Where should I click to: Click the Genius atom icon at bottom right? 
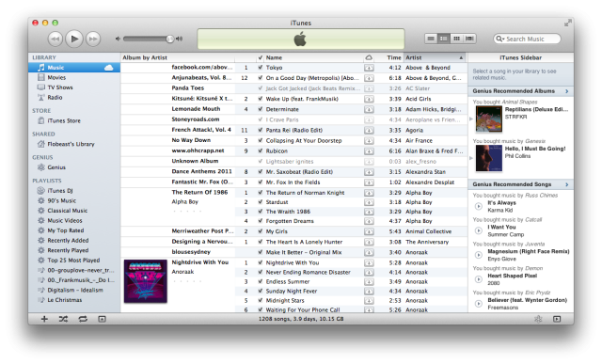tap(538, 319)
